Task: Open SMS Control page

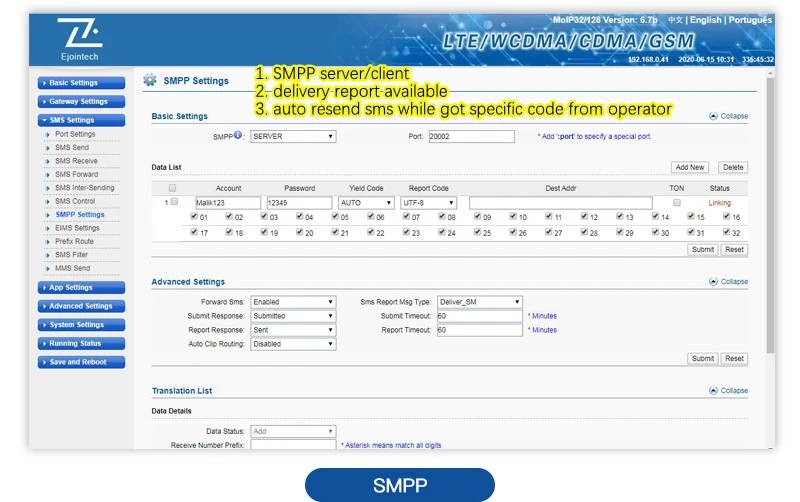Action: [75, 201]
